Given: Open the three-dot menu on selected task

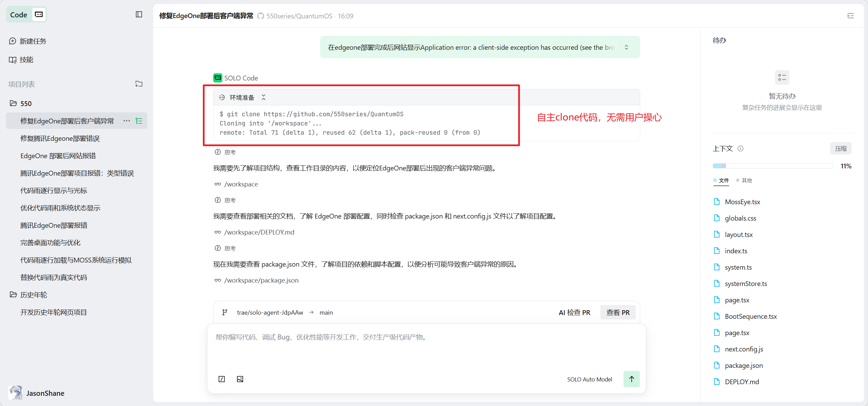Looking at the screenshot, I should pyautogui.click(x=127, y=121).
